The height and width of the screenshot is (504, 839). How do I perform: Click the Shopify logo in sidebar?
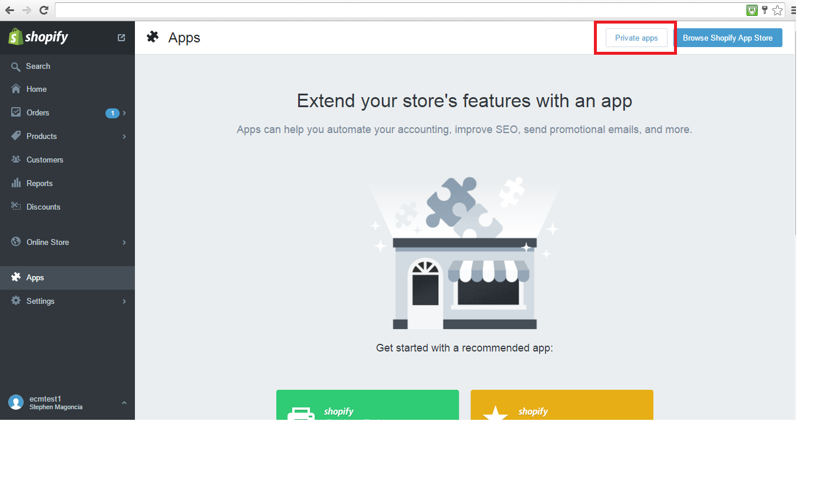[x=38, y=37]
